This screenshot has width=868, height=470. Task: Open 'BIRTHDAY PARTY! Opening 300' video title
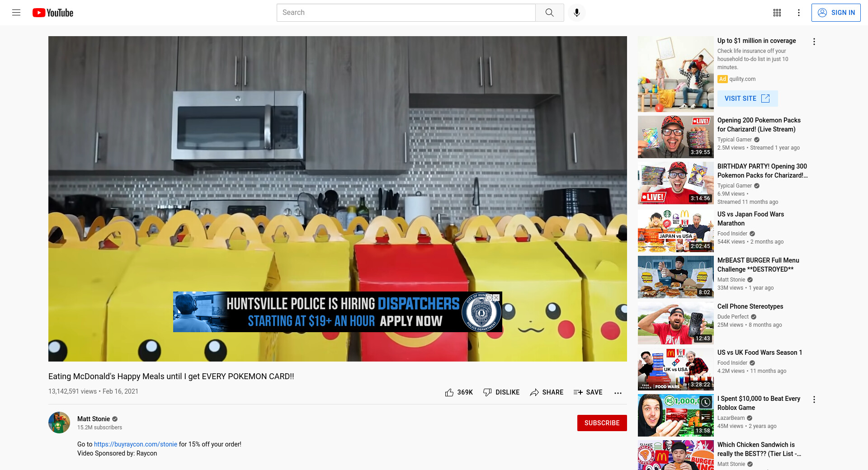click(x=763, y=171)
